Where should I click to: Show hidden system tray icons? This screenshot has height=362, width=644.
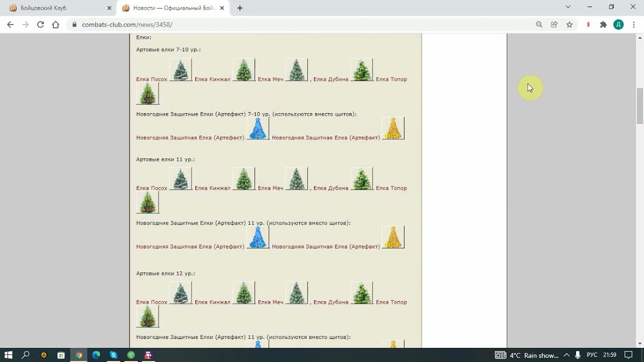point(567,355)
